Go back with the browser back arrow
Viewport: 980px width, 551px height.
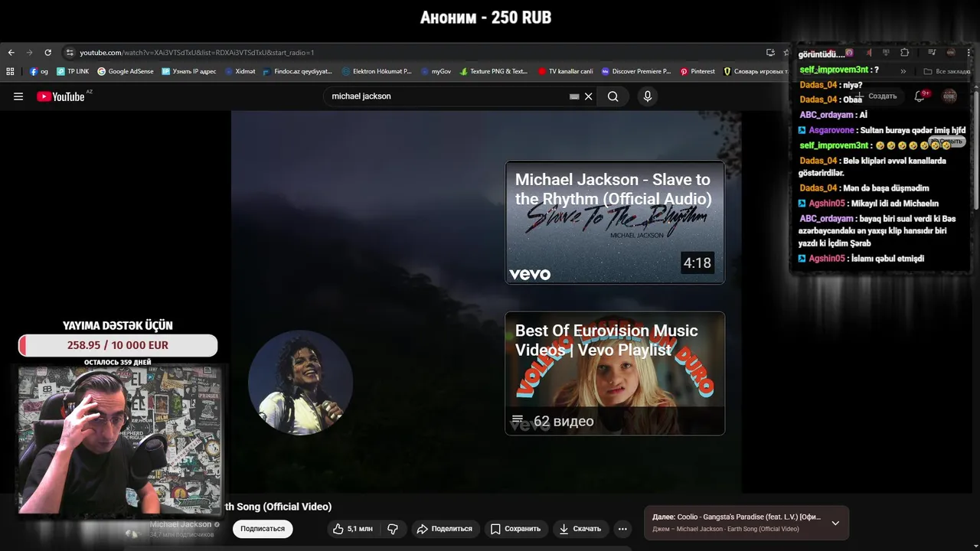pos(11,53)
